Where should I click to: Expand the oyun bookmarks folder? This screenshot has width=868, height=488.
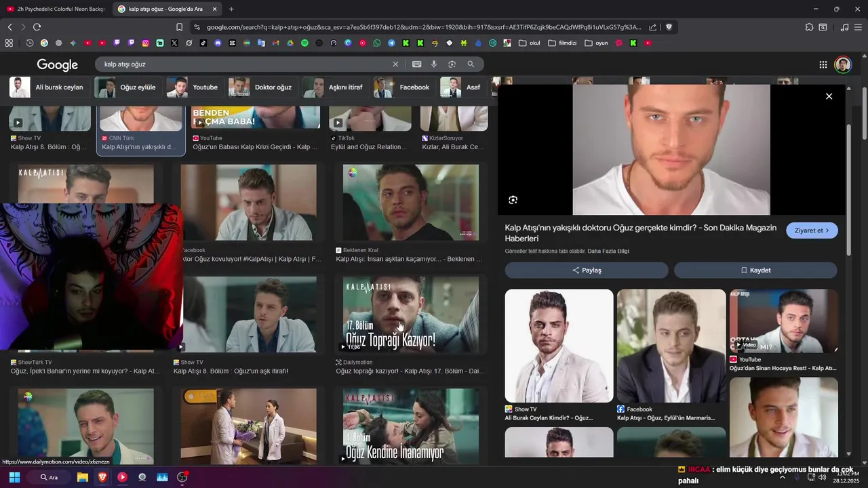(x=596, y=43)
